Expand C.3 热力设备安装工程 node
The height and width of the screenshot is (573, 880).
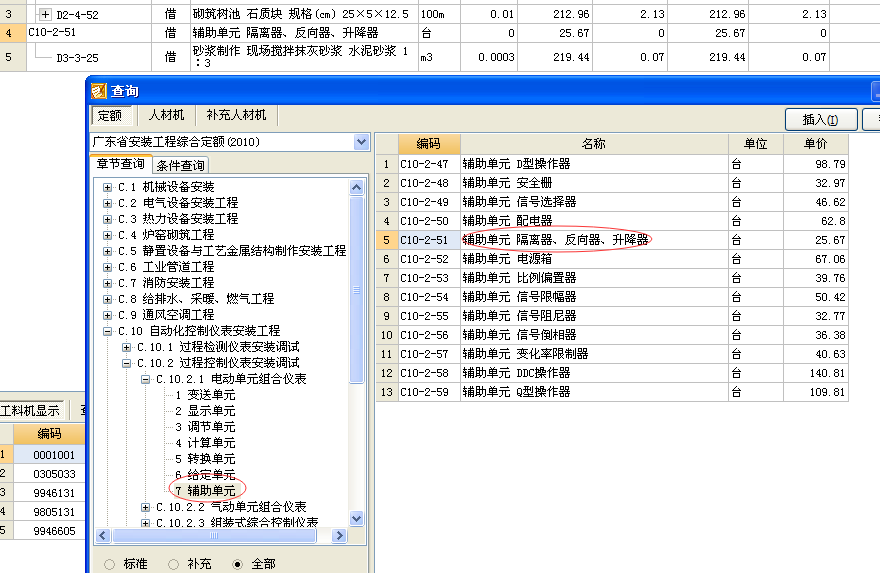click(x=107, y=219)
